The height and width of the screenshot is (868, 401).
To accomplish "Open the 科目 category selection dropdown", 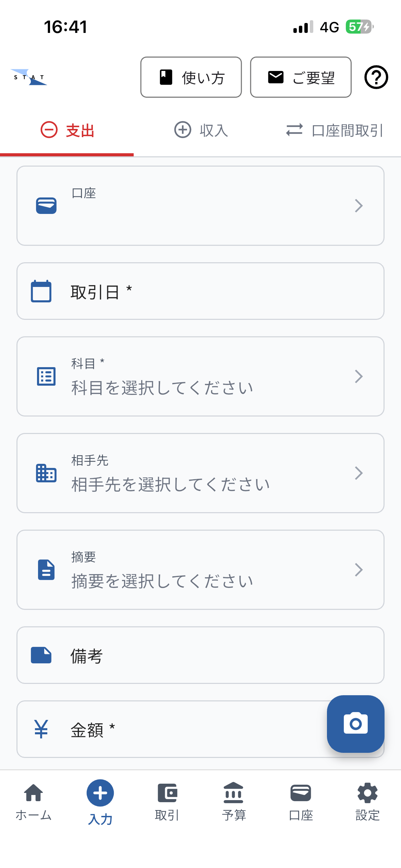I will coord(200,376).
